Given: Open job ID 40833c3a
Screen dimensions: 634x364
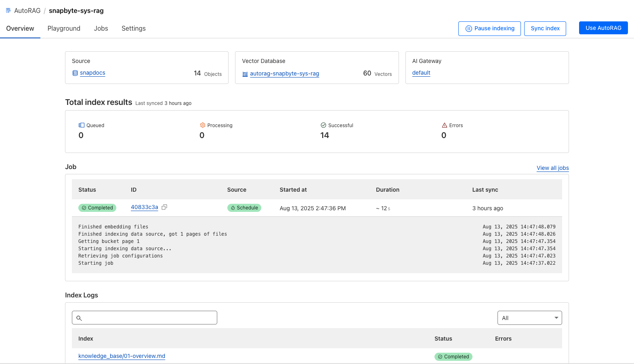Looking at the screenshot, I should [145, 207].
